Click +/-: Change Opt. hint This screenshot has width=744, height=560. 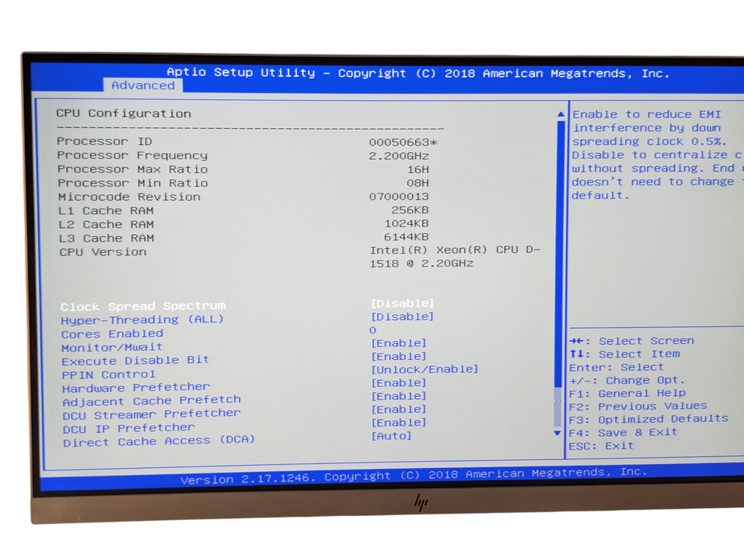[627, 381]
